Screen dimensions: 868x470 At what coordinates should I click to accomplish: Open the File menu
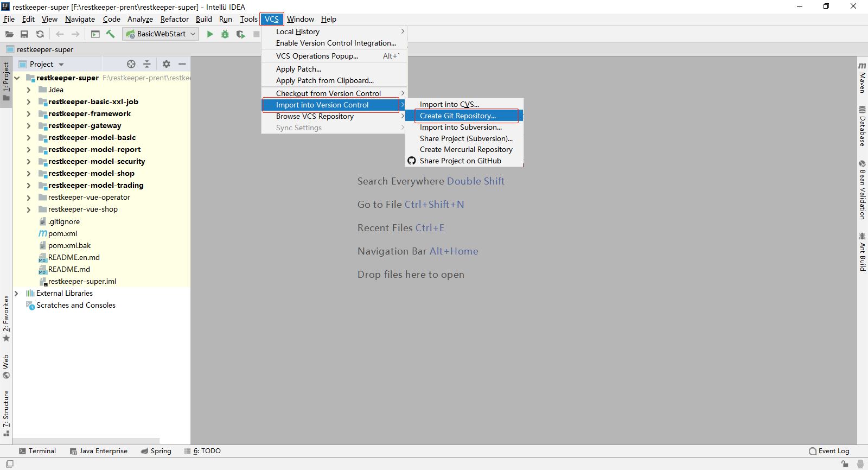pyautogui.click(x=9, y=19)
